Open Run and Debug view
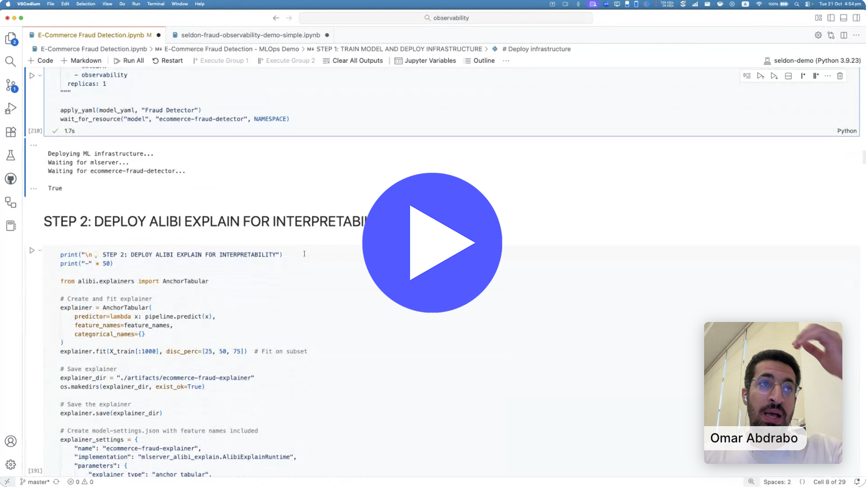 (10, 109)
